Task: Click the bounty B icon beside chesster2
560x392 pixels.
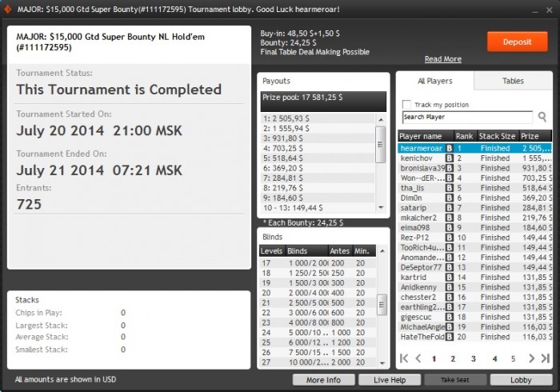Action: click(450, 297)
